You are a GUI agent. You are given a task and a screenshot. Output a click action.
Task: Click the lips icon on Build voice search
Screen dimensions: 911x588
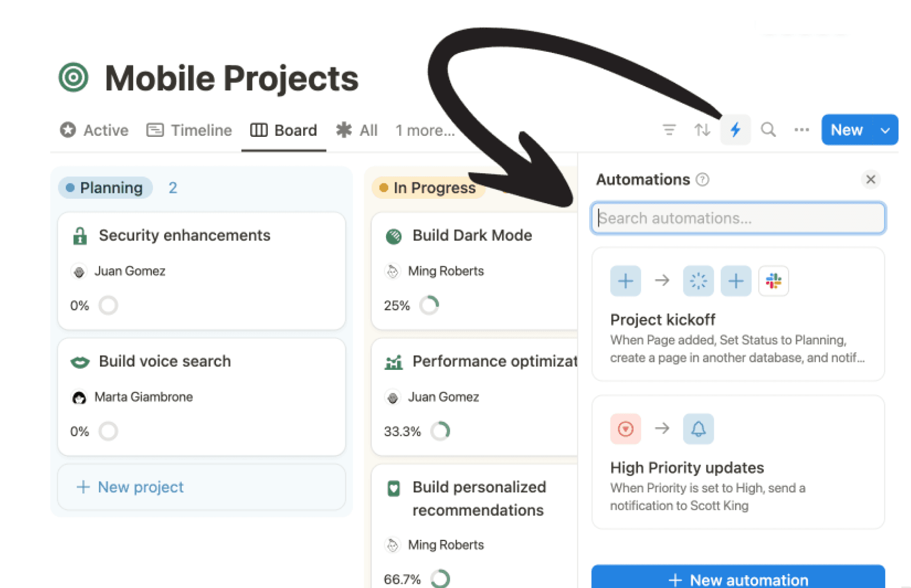[x=80, y=361]
